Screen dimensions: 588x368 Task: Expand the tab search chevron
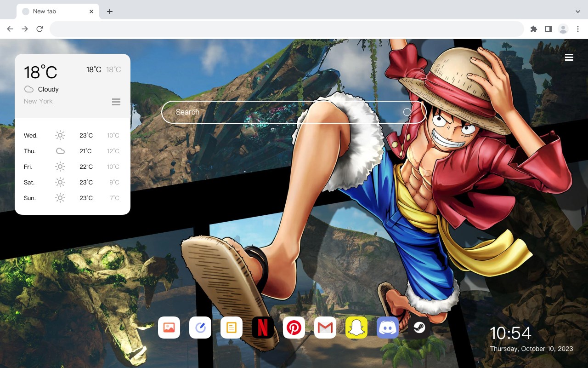click(x=578, y=11)
